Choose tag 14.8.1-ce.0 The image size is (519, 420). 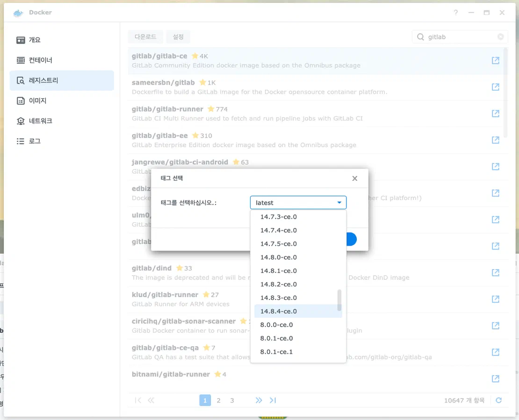298,271
